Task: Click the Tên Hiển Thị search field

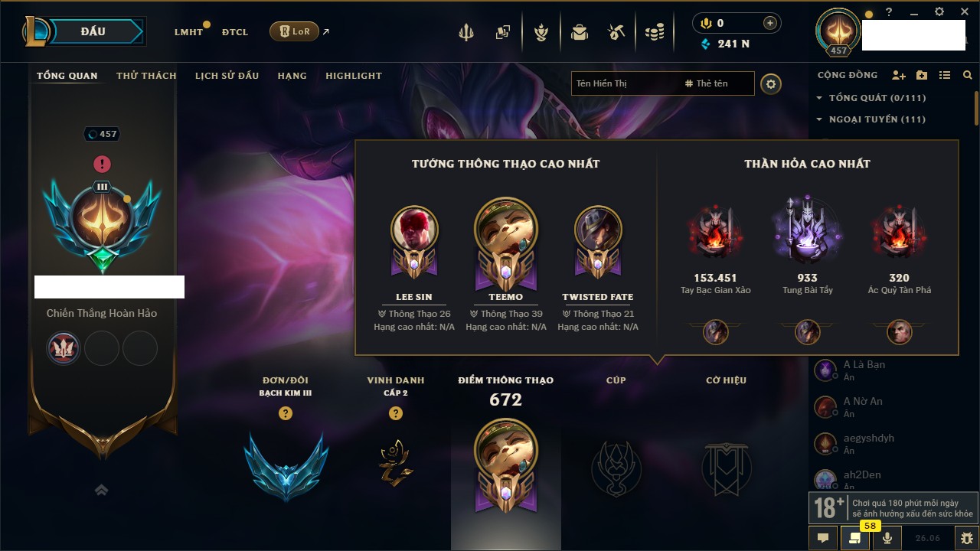Action: 624,83
